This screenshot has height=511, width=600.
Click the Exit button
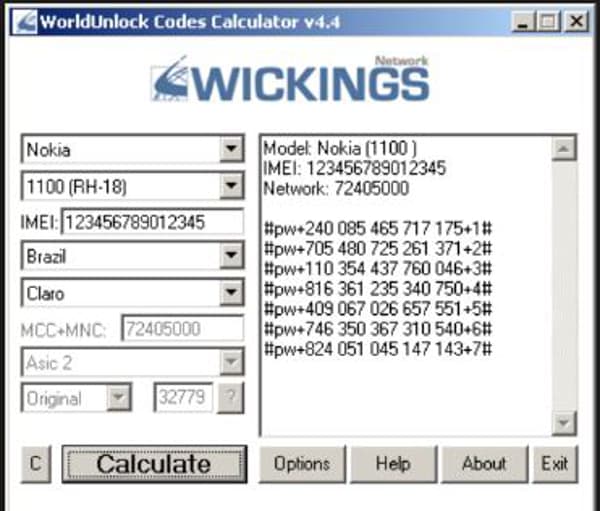click(555, 464)
